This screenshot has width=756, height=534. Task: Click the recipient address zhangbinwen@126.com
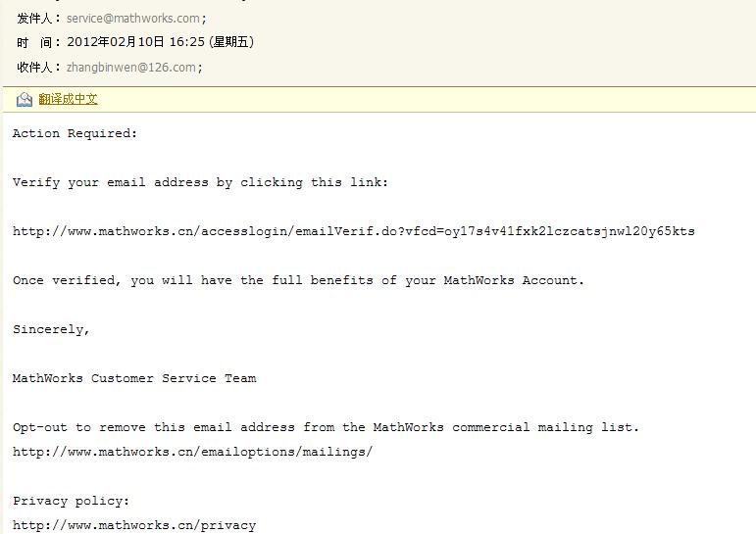point(130,68)
